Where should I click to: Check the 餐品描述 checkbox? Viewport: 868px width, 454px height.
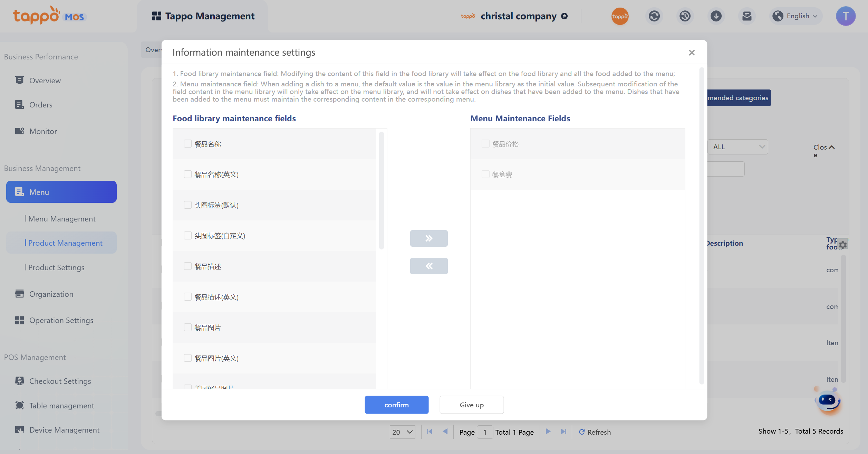coord(188,266)
